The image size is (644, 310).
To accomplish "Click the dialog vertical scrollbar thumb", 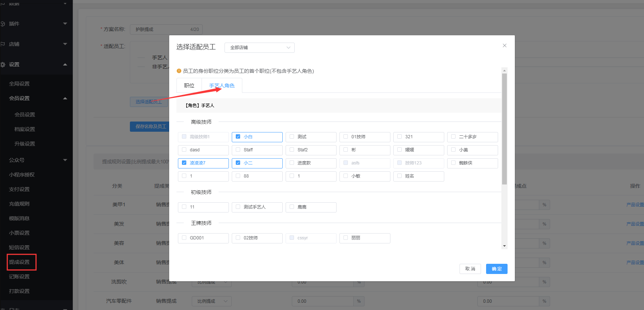I will [504, 129].
